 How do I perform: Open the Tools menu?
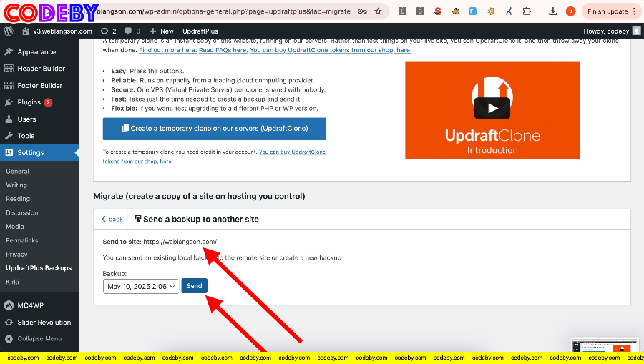point(26,136)
